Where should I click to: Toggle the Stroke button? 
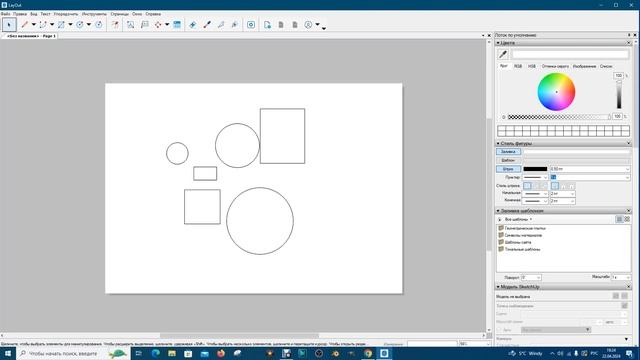point(508,169)
